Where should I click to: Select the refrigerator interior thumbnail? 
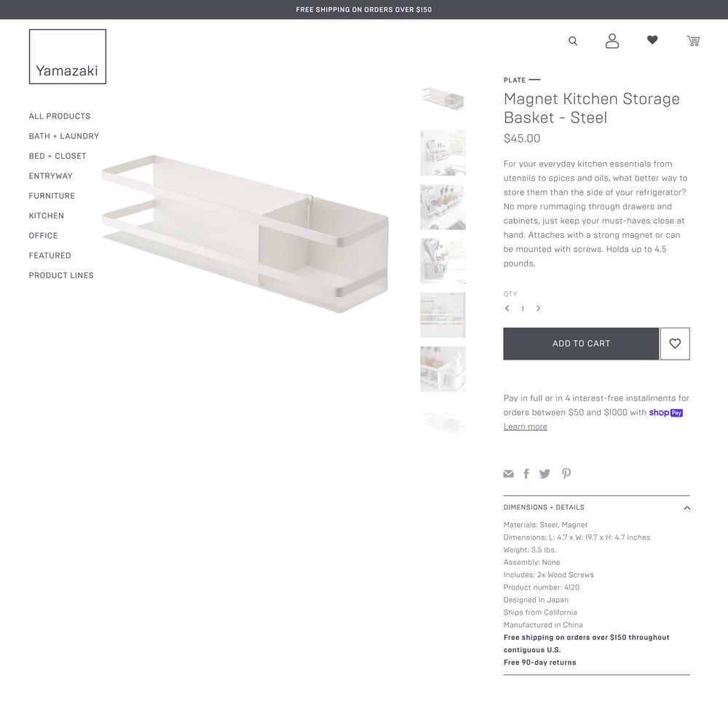click(443, 314)
